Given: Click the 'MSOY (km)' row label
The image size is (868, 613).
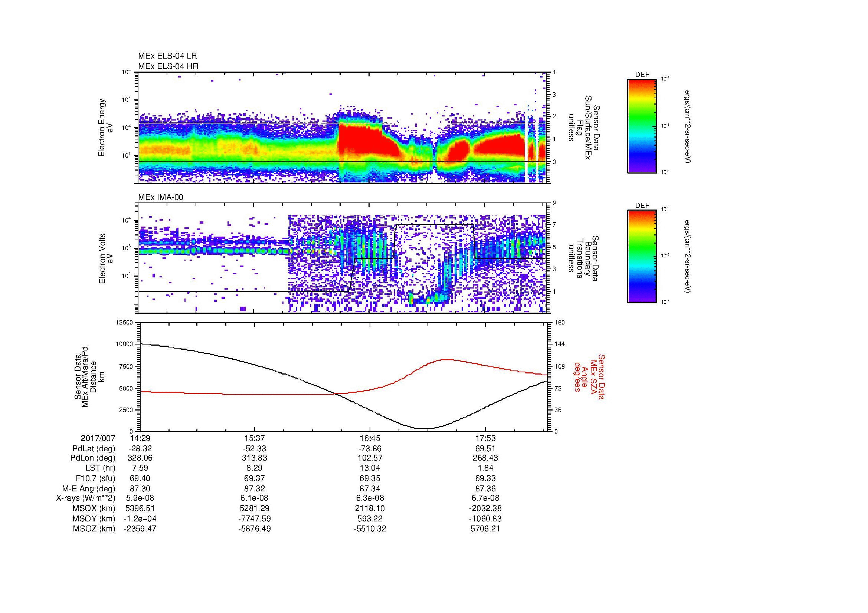Looking at the screenshot, I should [x=94, y=519].
